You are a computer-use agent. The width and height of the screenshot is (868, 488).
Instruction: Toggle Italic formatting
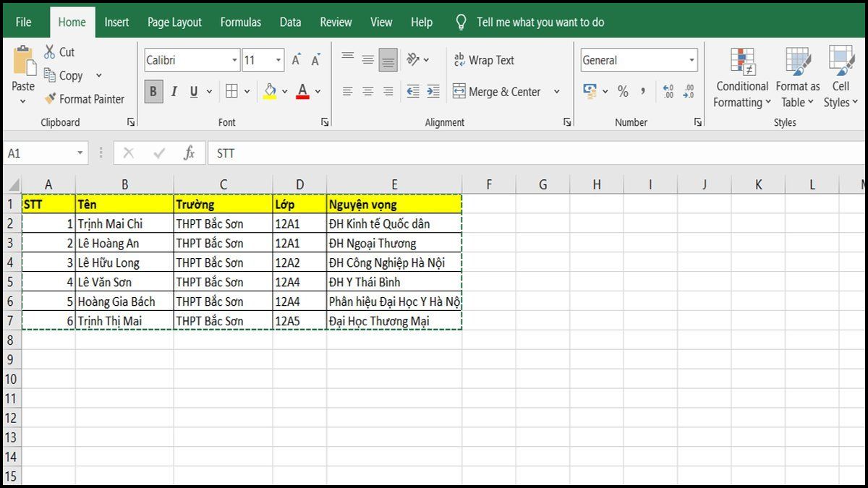[x=174, y=92]
